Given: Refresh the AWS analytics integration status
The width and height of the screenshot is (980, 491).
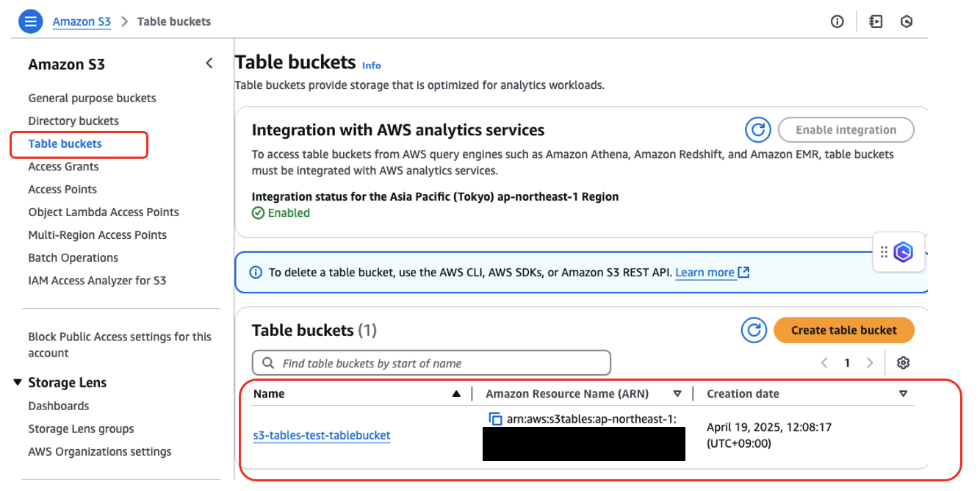Looking at the screenshot, I should click(x=757, y=130).
